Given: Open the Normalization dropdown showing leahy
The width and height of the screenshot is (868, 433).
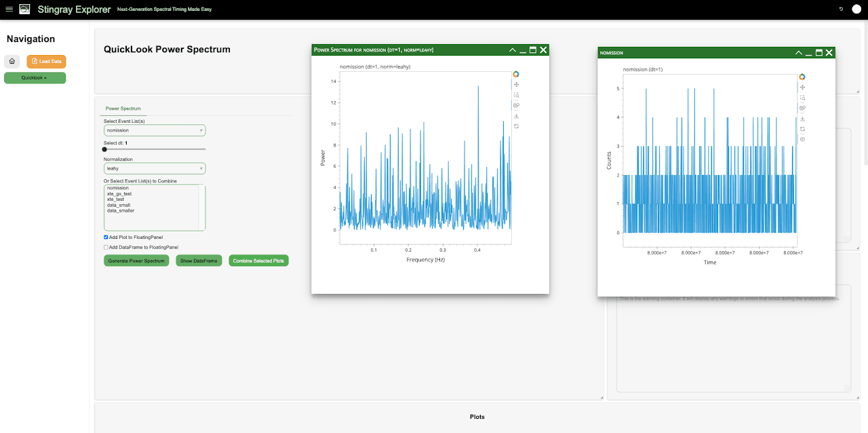Looking at the screenshot, I should 155,168.
